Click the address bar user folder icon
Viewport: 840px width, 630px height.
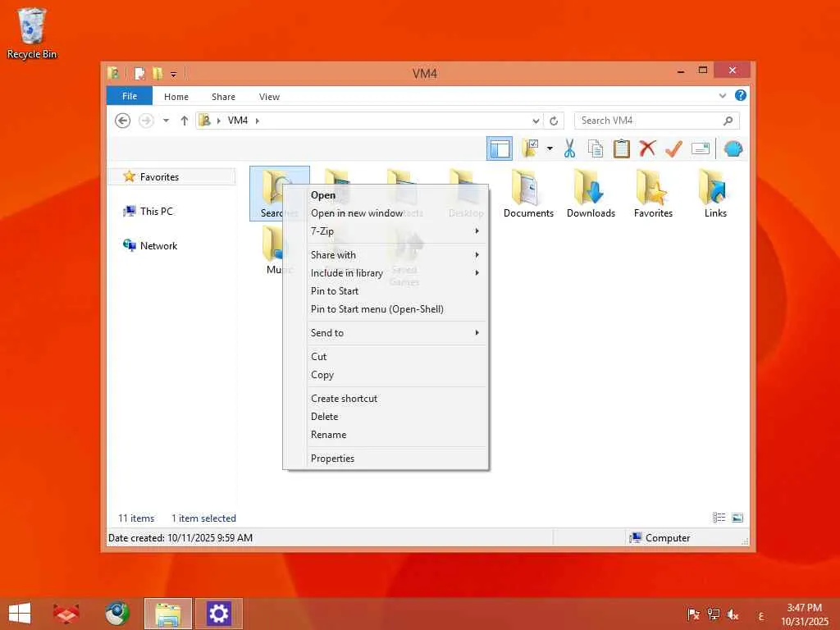[x=204, y=121]
